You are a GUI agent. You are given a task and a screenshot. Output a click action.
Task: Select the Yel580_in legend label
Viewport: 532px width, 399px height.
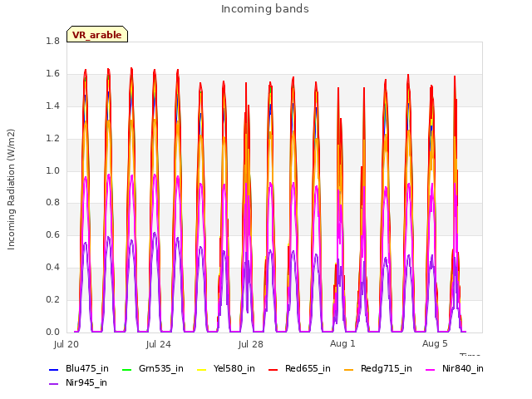pyautogui.click(x=234, y=369)
